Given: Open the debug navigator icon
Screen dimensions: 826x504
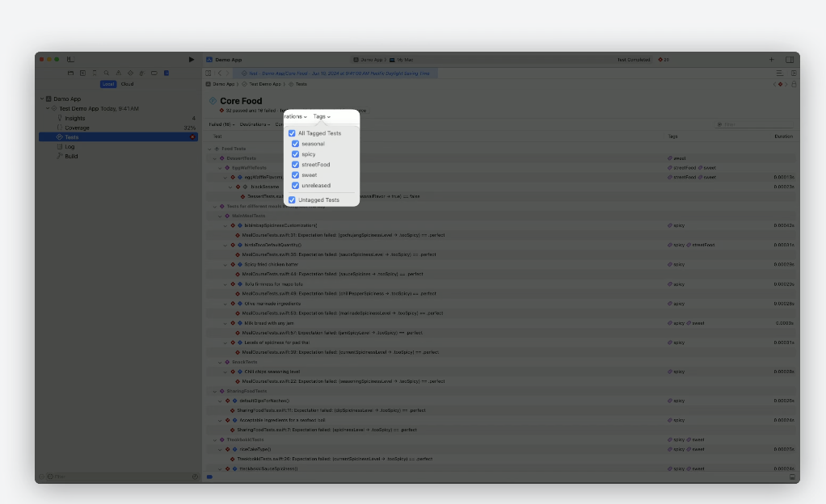Looking at the screenshot, I should point(141,73).
